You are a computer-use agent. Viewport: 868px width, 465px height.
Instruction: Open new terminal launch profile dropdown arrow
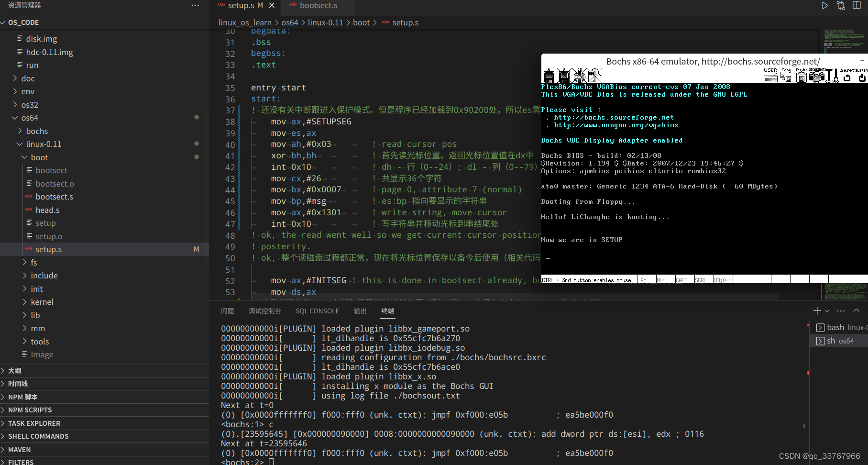point(827,311)
